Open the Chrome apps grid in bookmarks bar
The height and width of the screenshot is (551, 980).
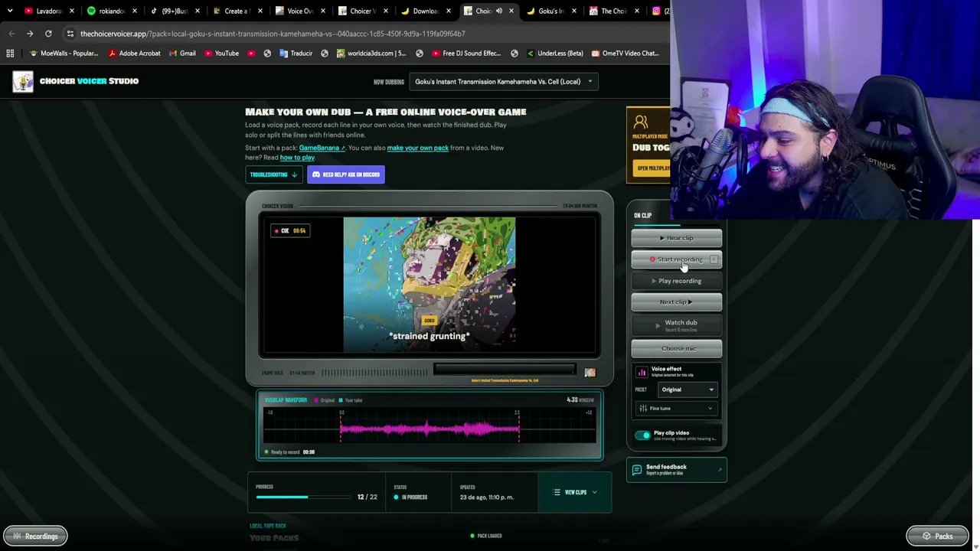(10, 54)
